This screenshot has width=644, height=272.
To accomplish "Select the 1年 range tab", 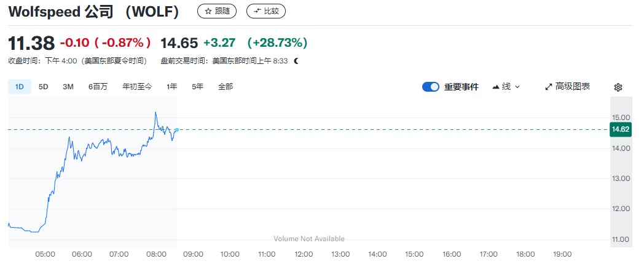I will pyautogui.click(x=172, y=87).
